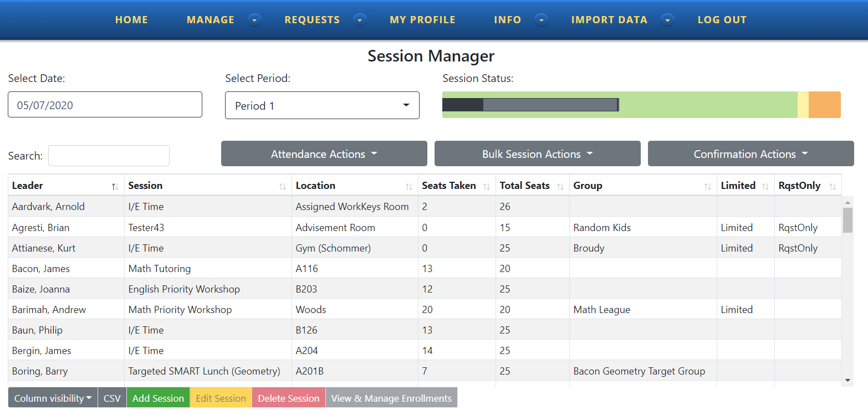Click the Search input field

tap(109, 156)
